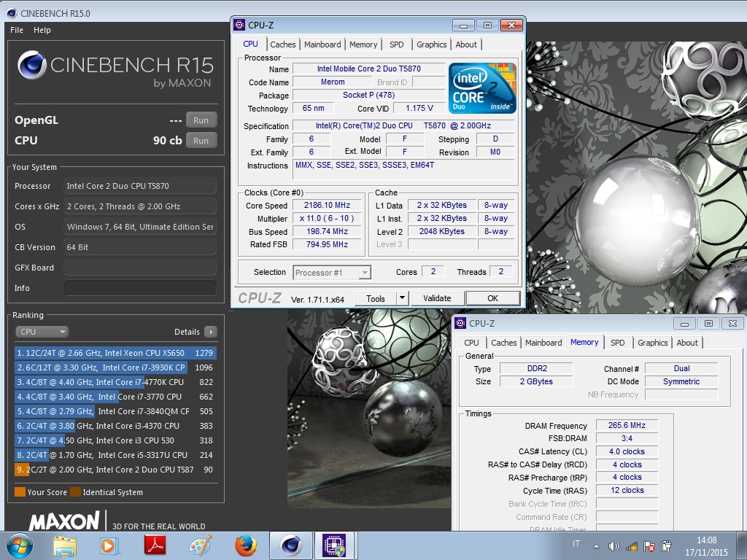This screenshot has height=560, width=747.
Task: Launch Windows Media Player from taskbar
Action: tap(109, 545)
